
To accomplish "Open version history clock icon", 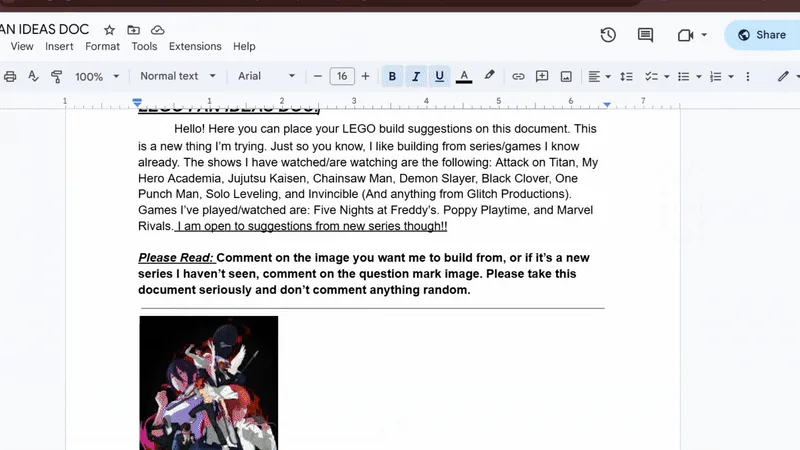I will click(x=608, y=35).
